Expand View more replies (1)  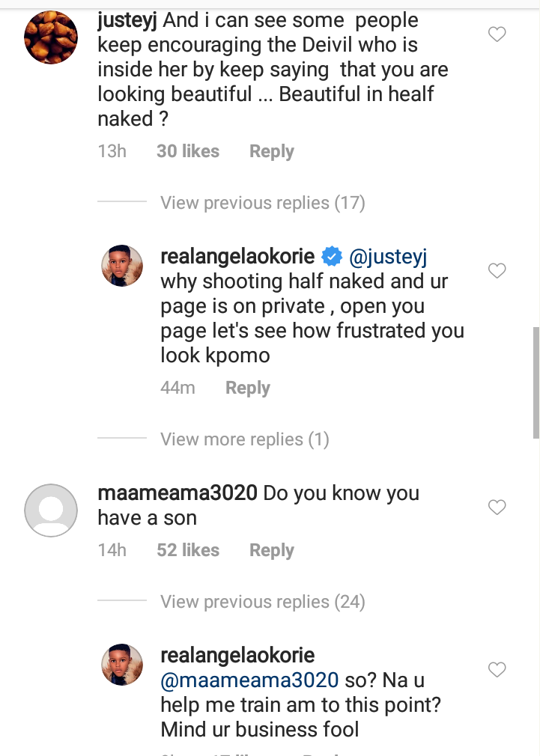point(244,439)
